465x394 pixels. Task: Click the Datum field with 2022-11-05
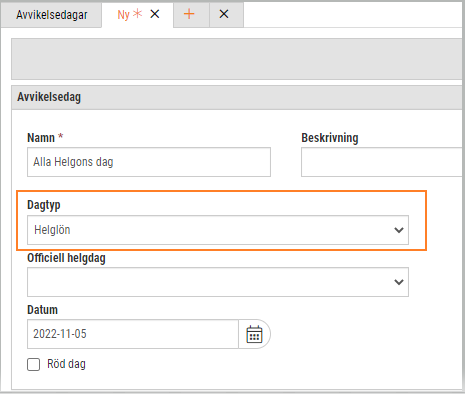tap(133, 334)
